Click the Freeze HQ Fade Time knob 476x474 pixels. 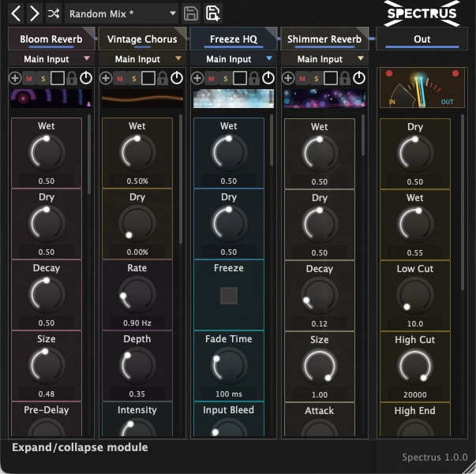(229, 365)
